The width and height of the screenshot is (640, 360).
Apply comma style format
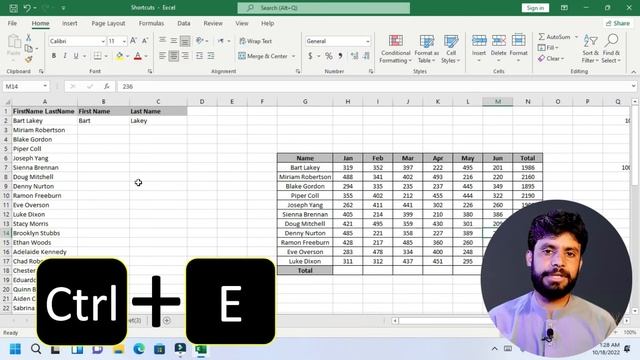(340, 56)
